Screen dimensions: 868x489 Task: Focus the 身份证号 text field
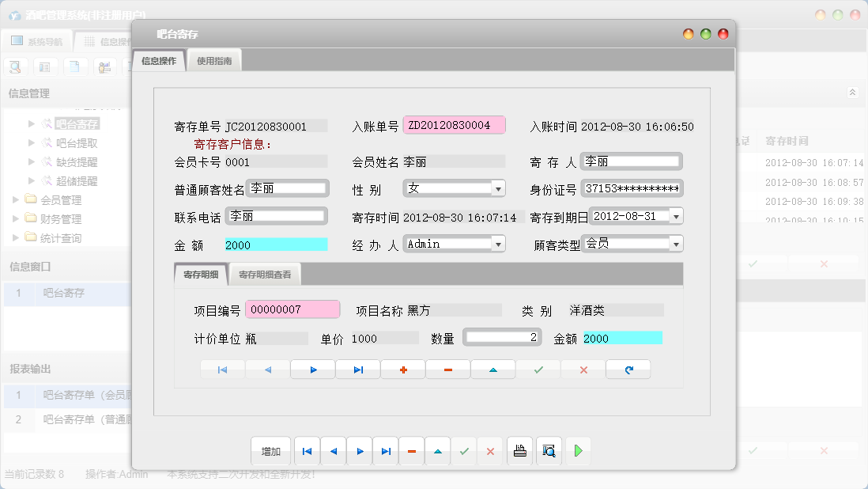coord(632,189)
